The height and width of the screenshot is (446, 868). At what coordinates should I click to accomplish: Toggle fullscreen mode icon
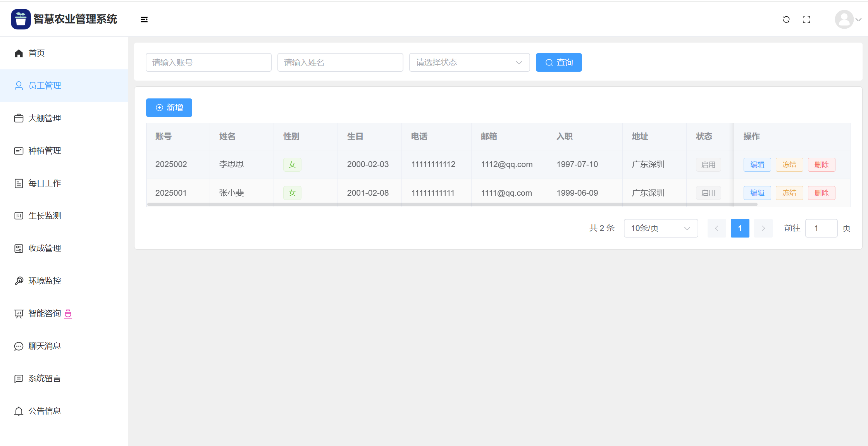[x=806, y=19]
